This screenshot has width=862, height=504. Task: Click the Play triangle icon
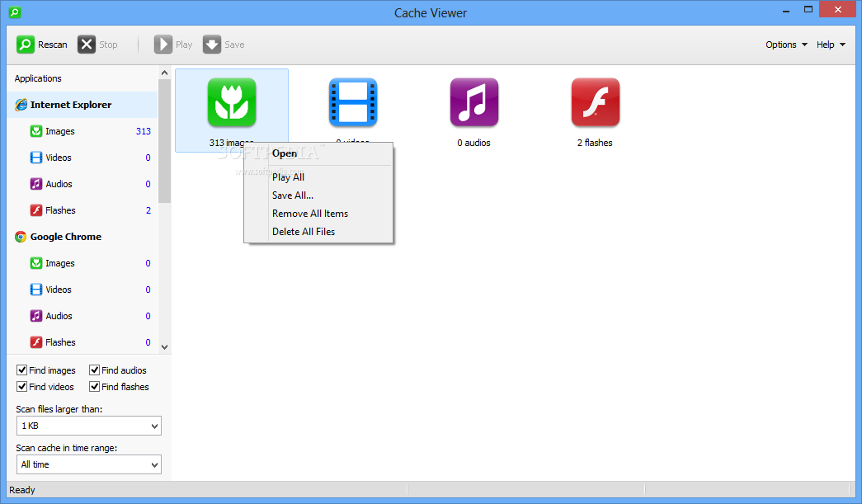point(163,45)
